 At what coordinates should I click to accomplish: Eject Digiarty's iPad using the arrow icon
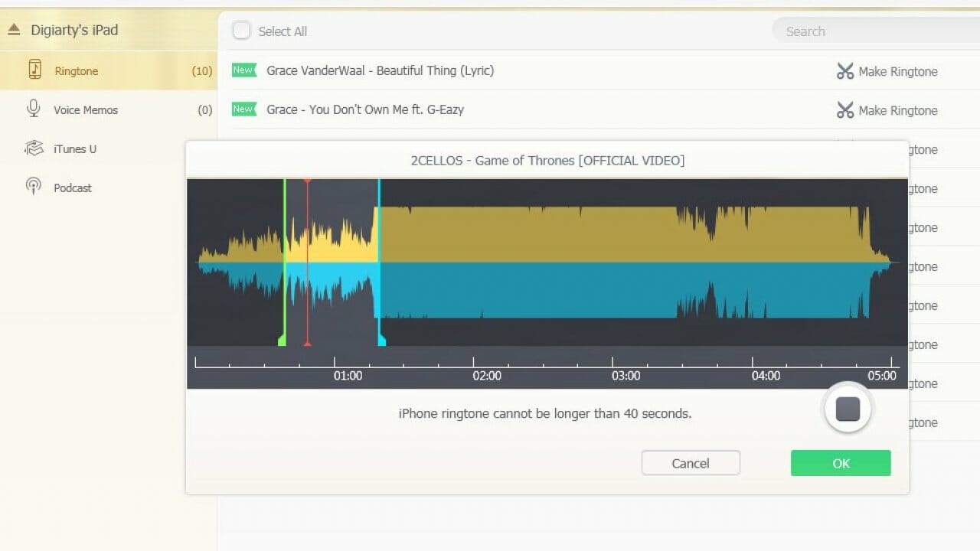coord(14,31)
